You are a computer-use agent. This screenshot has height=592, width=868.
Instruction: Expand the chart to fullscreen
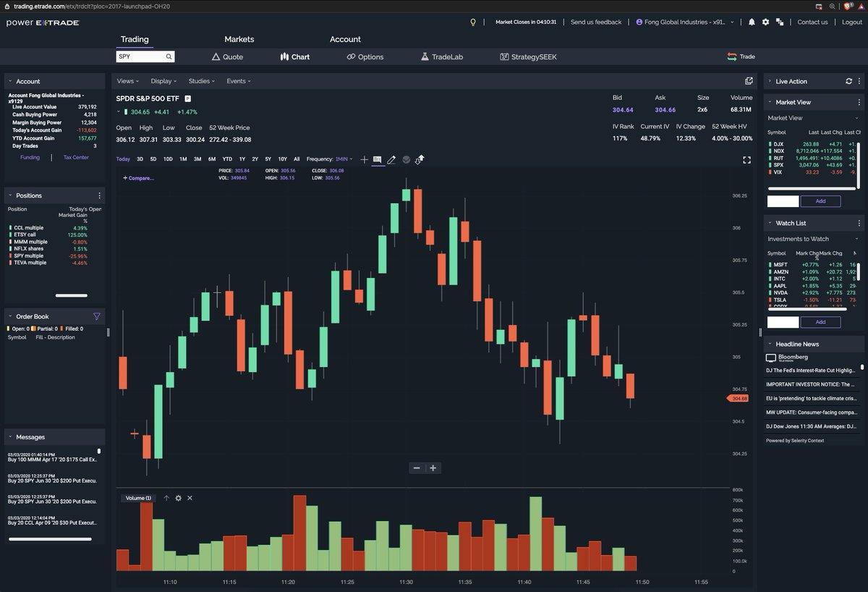tap(747, 160)
